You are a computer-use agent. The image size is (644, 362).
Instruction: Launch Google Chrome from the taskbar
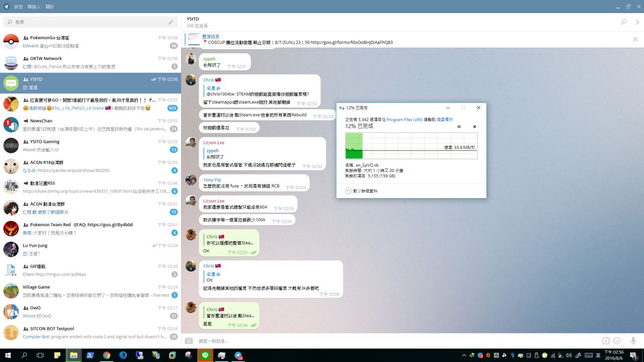(107, 355)
